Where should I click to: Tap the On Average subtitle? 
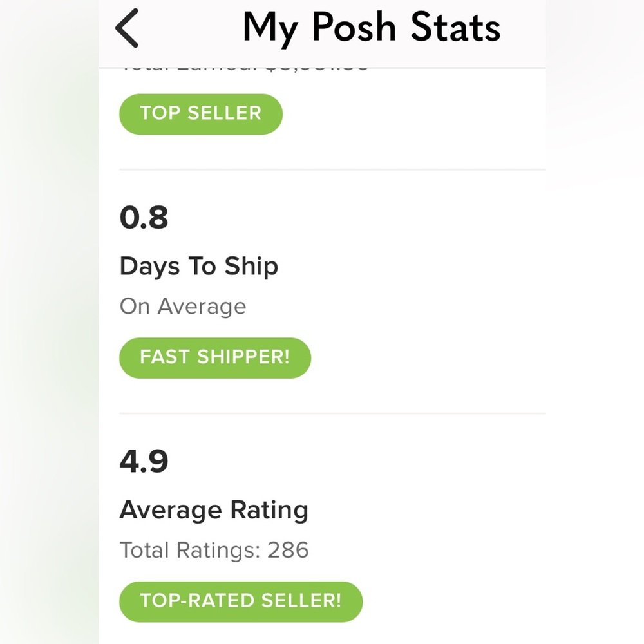(183, 307)
